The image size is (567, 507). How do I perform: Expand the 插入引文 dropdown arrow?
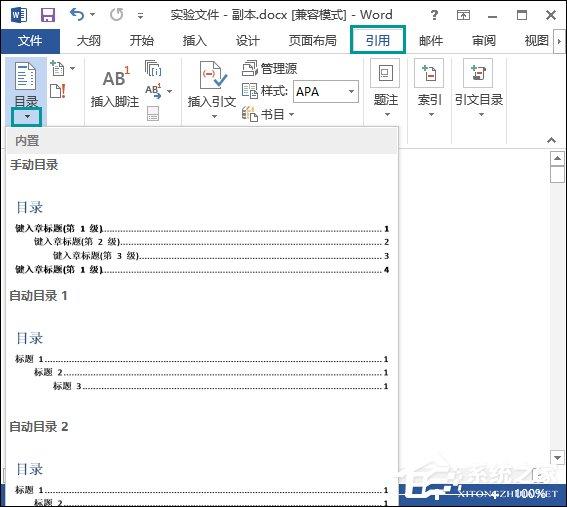[214, 116]
